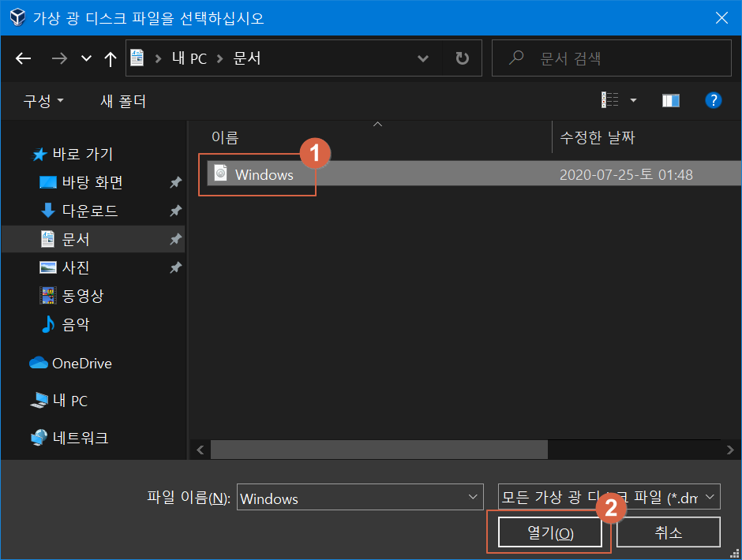This screenshot has height=560, width=742.
Task: Click the scrollbar left arrow
Action: (200, 450)
